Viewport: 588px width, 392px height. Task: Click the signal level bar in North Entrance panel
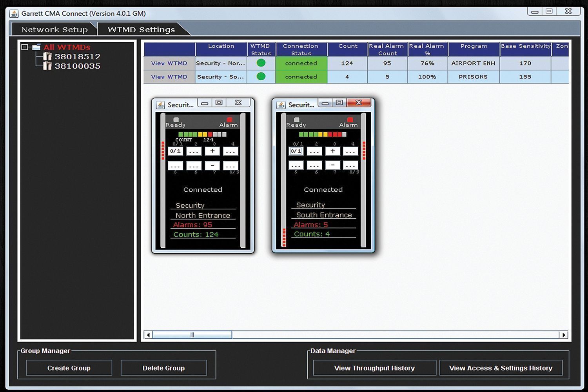pos(202,134)
